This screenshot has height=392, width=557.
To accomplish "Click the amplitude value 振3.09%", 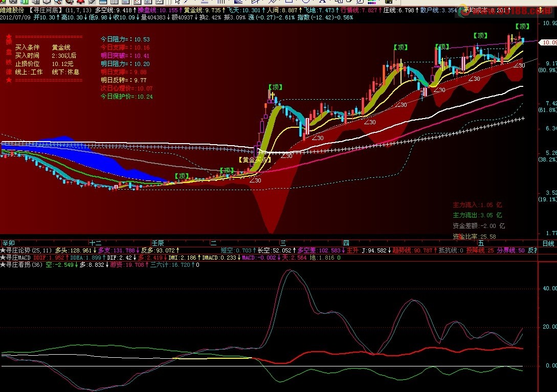I will pos(235,17).
